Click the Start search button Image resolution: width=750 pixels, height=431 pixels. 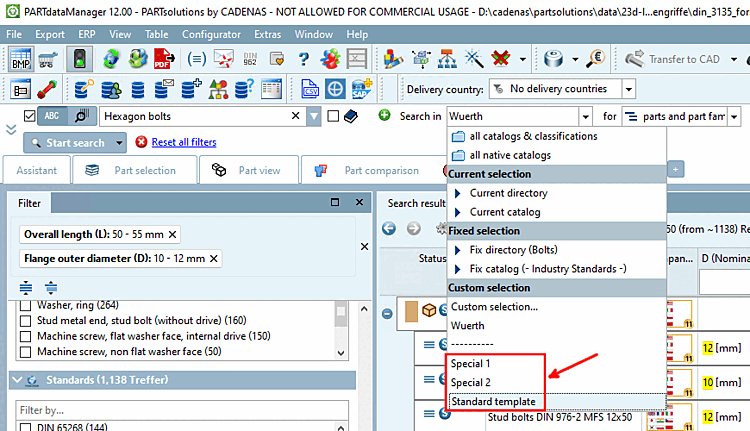coord(68,143)
